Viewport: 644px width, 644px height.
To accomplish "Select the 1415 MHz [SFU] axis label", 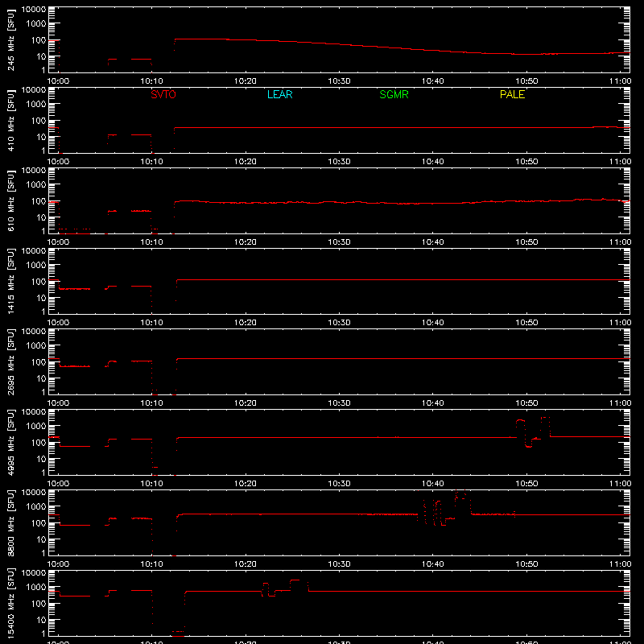I will (x=10, y=281).
